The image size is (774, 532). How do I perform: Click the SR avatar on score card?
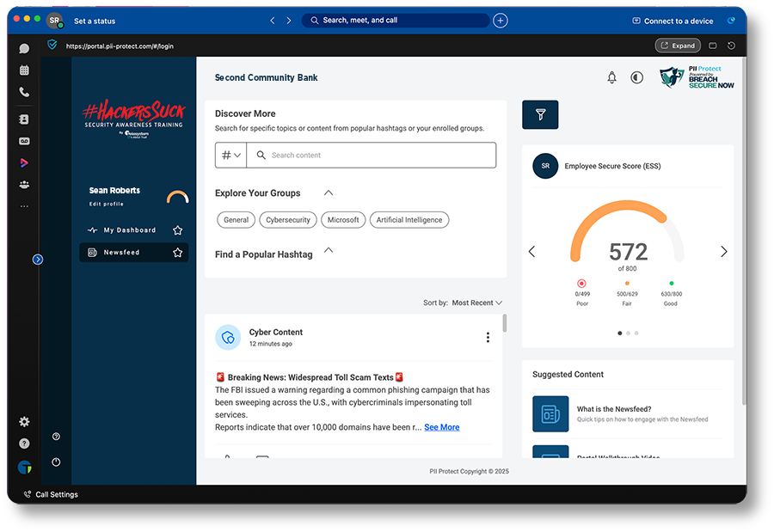[545, 166]
